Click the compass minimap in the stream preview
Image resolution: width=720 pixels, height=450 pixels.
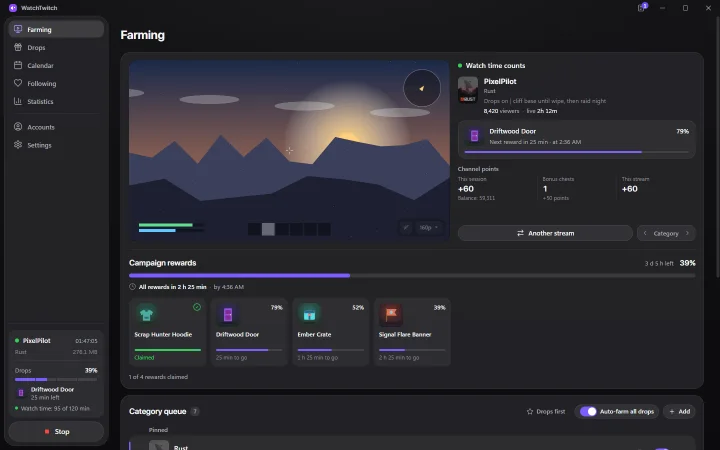[x=422, y=88]
